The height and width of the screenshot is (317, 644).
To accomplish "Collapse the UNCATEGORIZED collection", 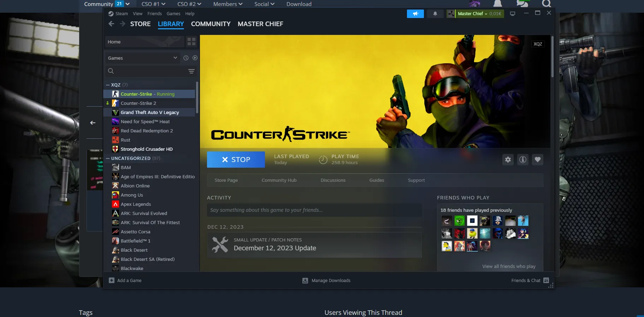I will click(x=108, y=158).
